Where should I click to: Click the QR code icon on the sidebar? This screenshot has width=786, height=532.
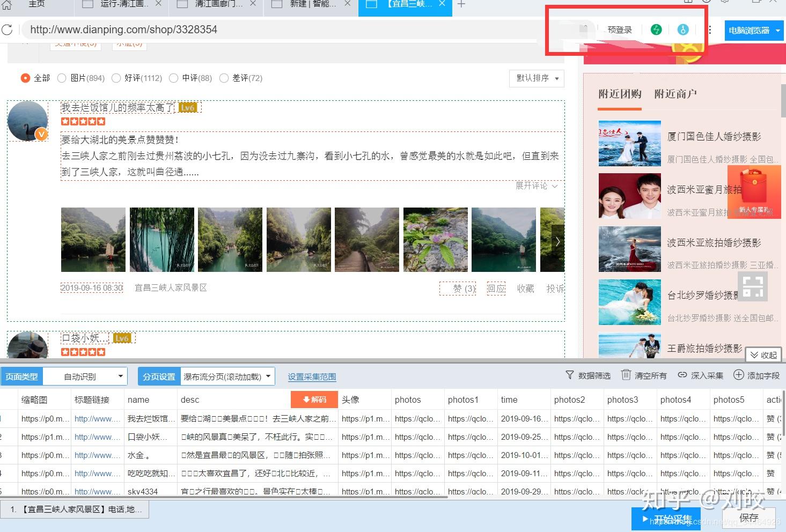pyautogui.click(x=753, y=287)
